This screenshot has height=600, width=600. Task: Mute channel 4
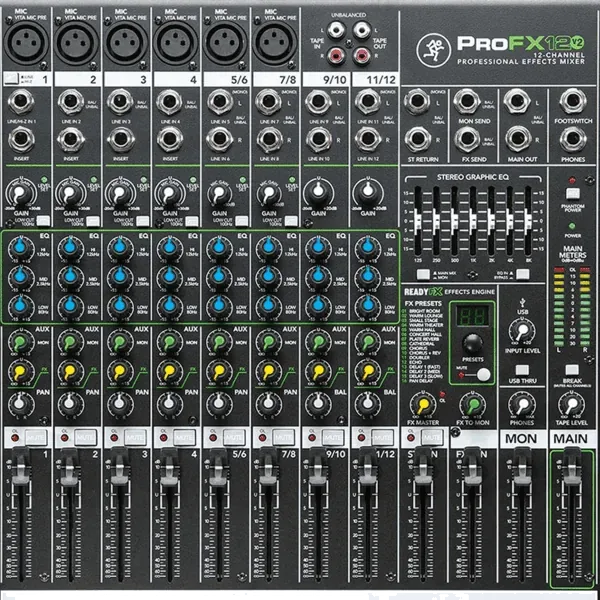click(184, 437)
